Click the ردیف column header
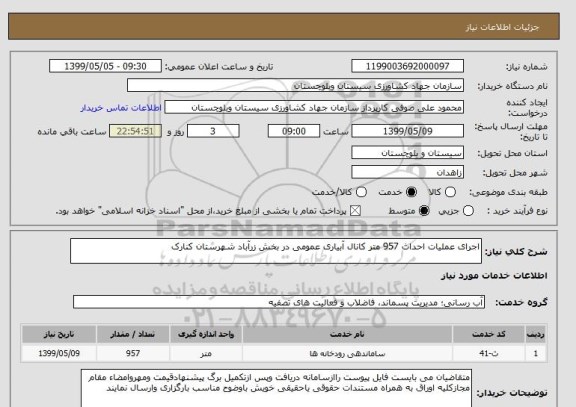The width and height of the screenshot is (576, 407). (536, 334)
